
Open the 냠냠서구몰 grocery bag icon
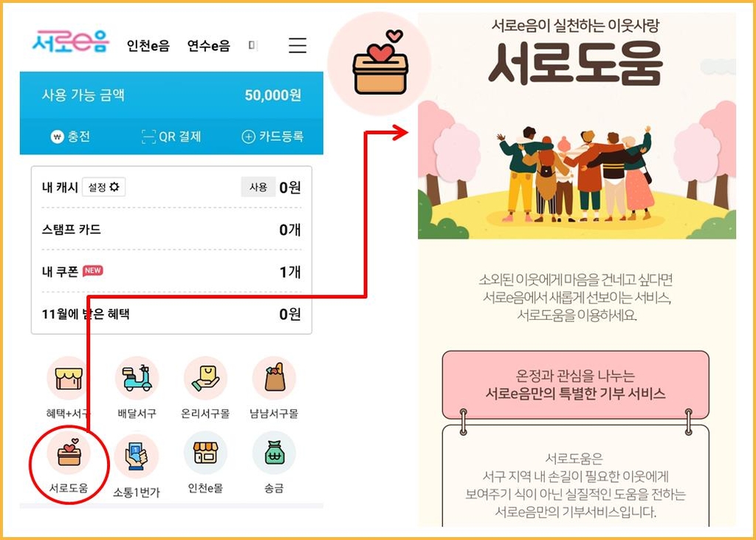point(274,378)
